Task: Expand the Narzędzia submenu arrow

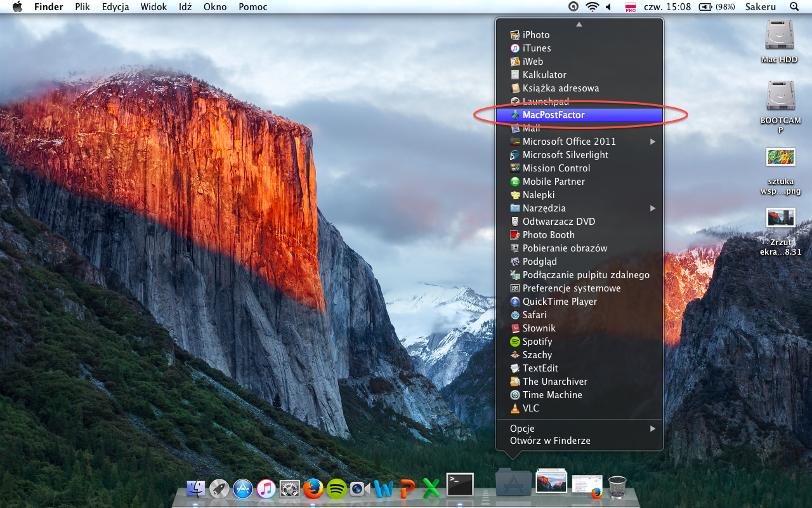Action: (x=653, y=208)
